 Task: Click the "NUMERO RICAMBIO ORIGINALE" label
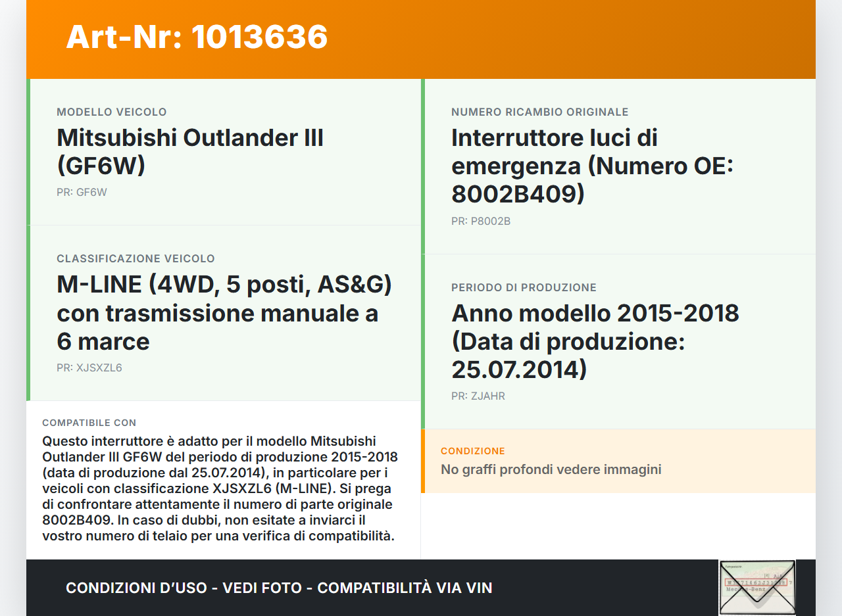coord(540,112)
